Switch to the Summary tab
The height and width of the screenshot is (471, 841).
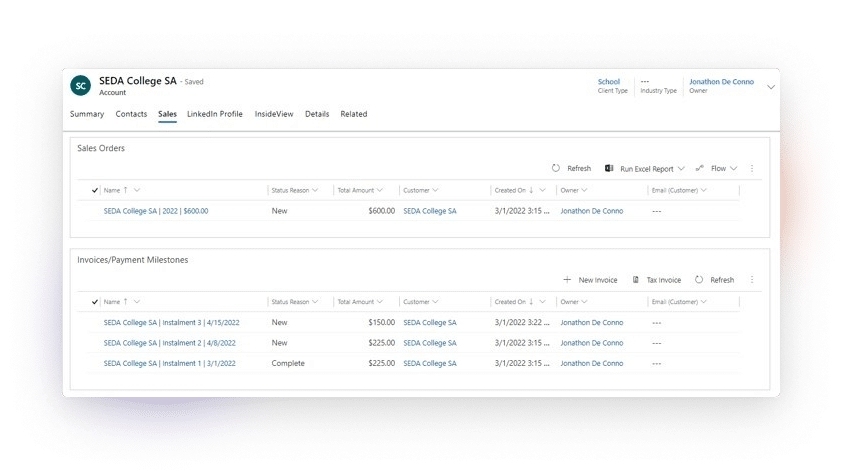tap(87, 114)
